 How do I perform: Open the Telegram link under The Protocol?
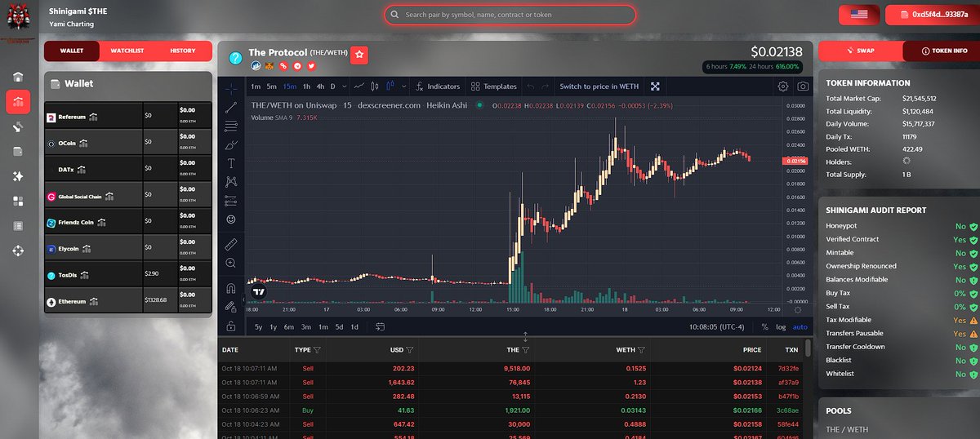[297, 65]
